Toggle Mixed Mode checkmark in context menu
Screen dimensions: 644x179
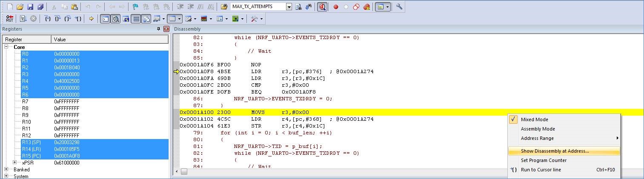coord(513,119)
